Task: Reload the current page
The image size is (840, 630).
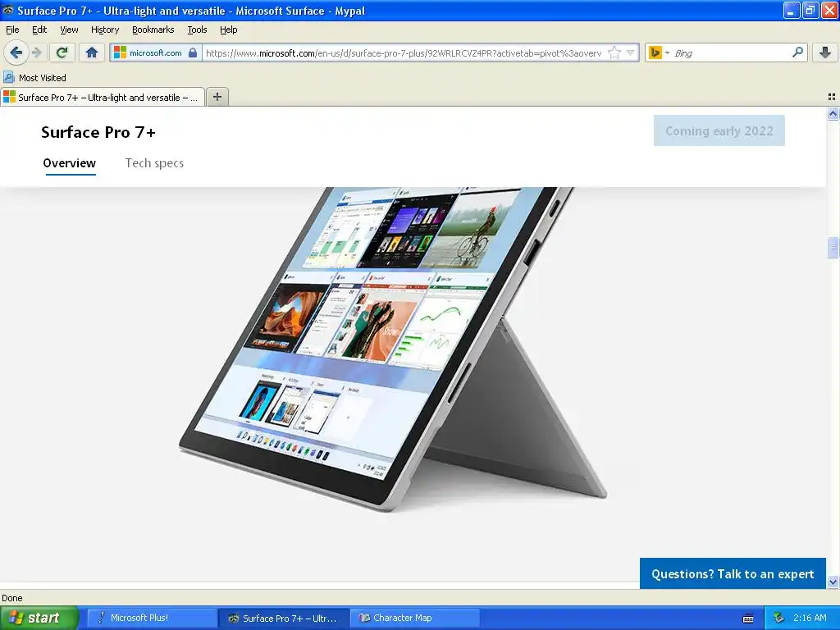Action: (x=62, y=52)
